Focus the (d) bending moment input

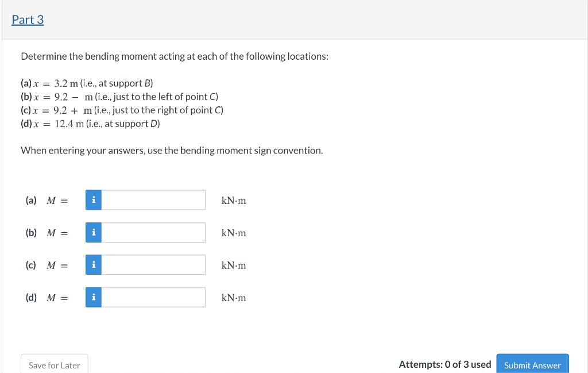click(x=153, y=297)
